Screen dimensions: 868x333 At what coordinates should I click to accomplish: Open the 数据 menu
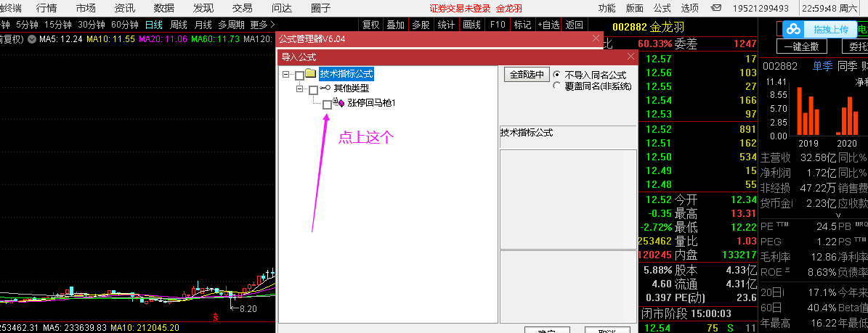[x=164, y=8]
